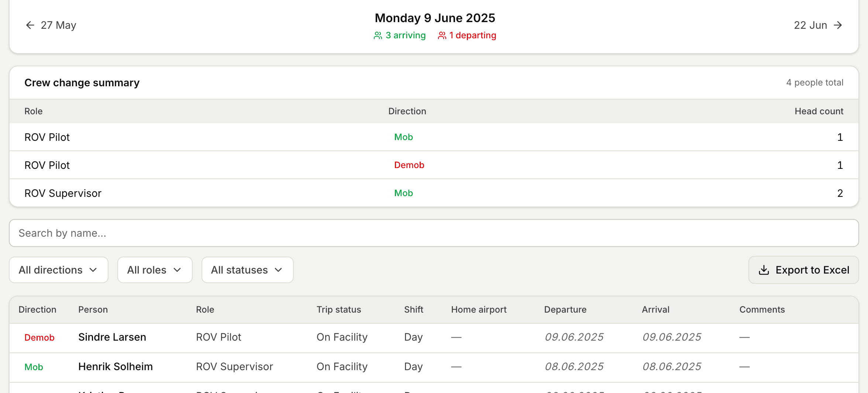Click the Arrival column header
Viewport: 868px width, 393px height.
655,310
